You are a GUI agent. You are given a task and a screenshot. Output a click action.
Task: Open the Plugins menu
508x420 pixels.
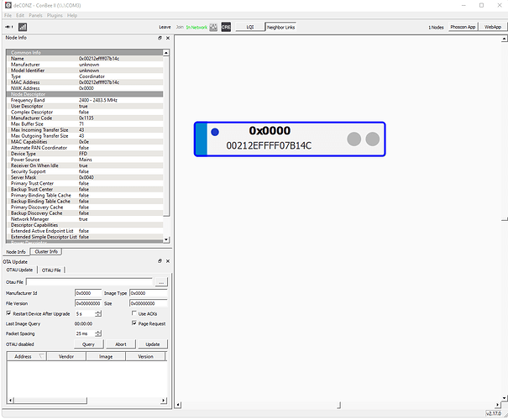click(x=55, y=15)
